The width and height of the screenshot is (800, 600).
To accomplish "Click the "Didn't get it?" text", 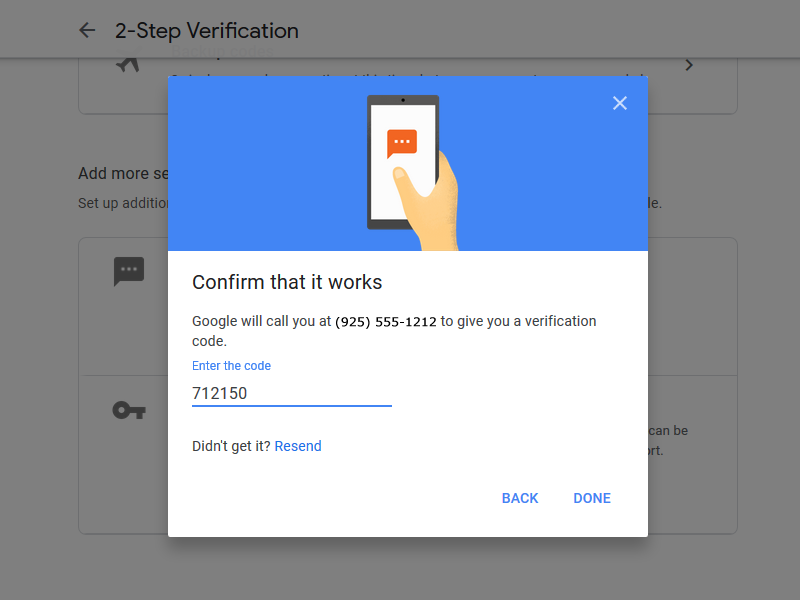I will pyautogui.click(x=231, y=446).
